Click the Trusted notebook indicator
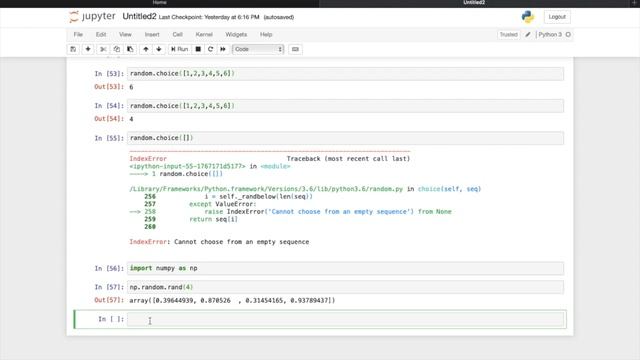The height and width of the screenshot is (360, 640). point(509,35)
